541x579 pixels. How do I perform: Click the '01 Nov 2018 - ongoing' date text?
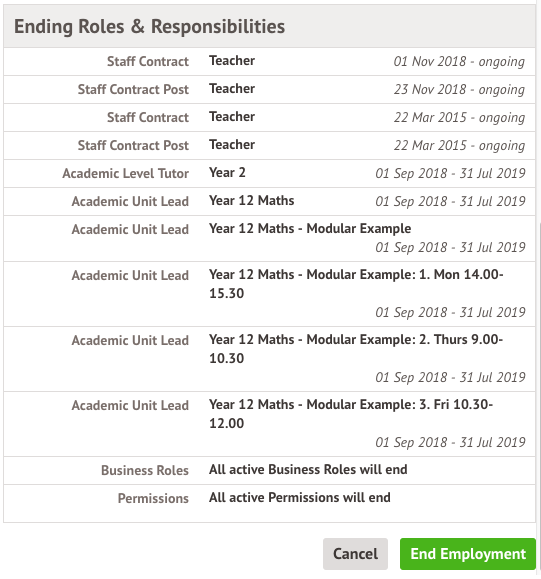[459, 61]
